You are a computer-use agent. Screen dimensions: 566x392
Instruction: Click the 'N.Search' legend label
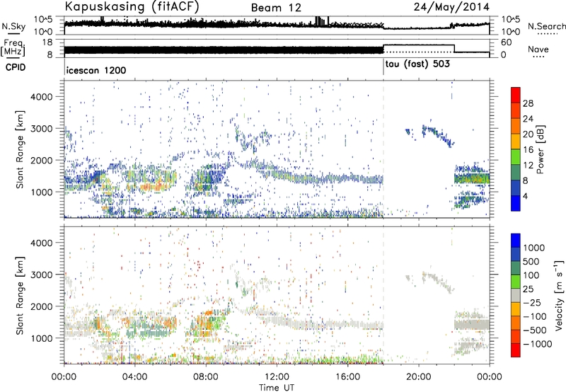(x=546, y=26)
